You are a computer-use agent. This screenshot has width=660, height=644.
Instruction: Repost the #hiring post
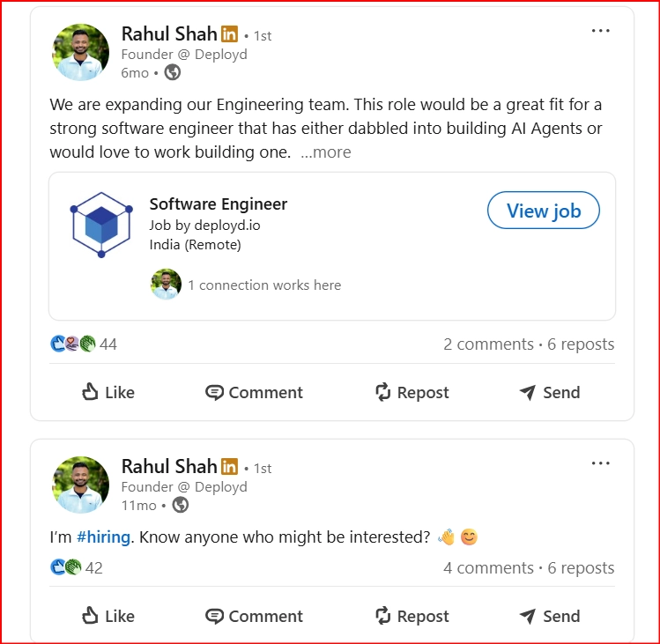click(x=412, y=616)
